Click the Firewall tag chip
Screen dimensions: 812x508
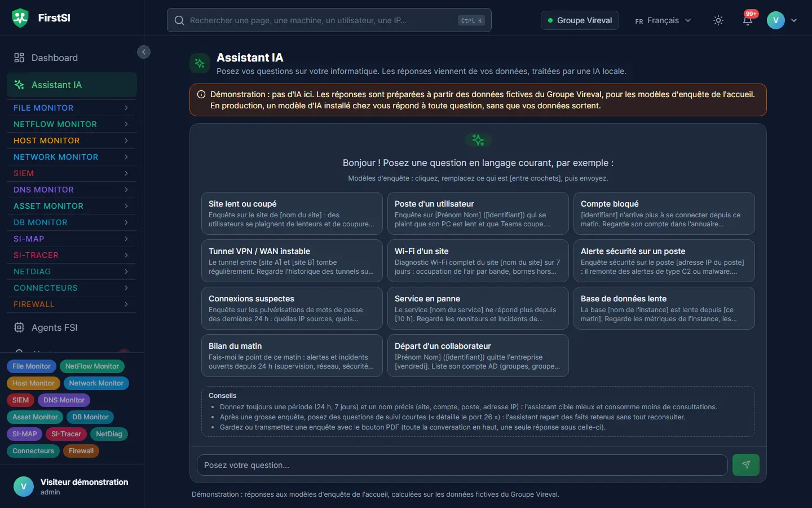pos(81,451)
